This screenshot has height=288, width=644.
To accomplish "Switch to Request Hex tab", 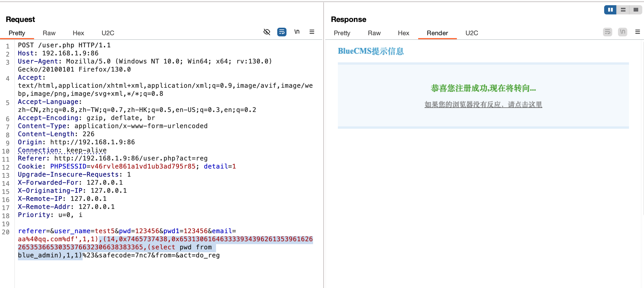I will coord(78,33).
